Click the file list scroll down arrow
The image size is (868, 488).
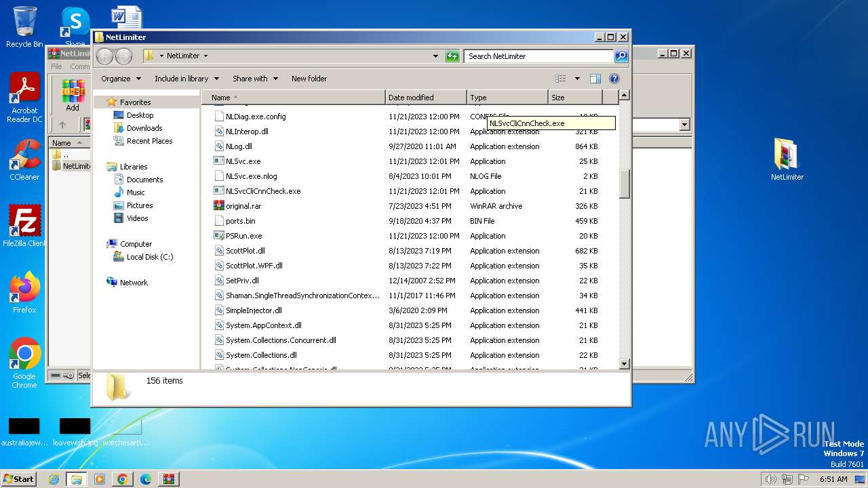(x=625, y=364)
